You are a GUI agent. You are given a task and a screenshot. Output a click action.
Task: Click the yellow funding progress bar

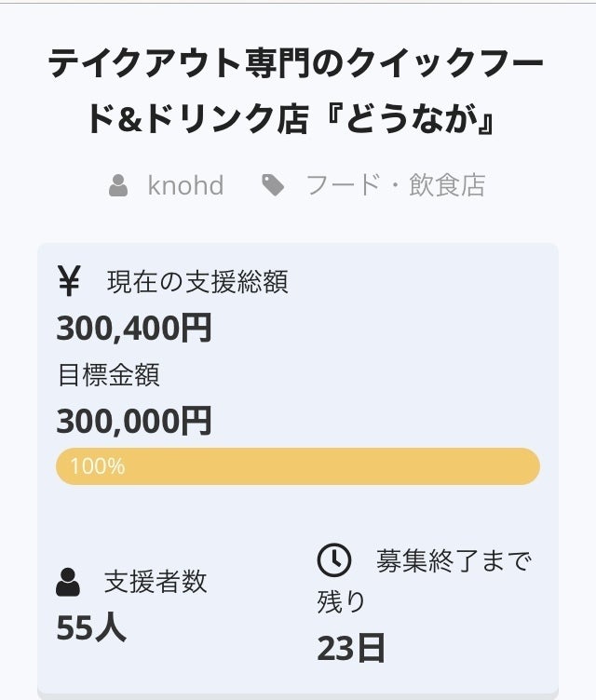pos(298,466)
